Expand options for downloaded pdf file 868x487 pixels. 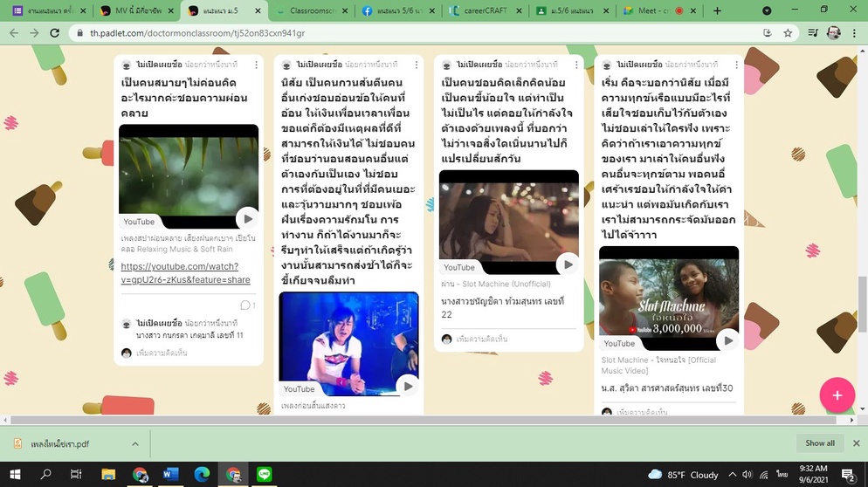135,444
